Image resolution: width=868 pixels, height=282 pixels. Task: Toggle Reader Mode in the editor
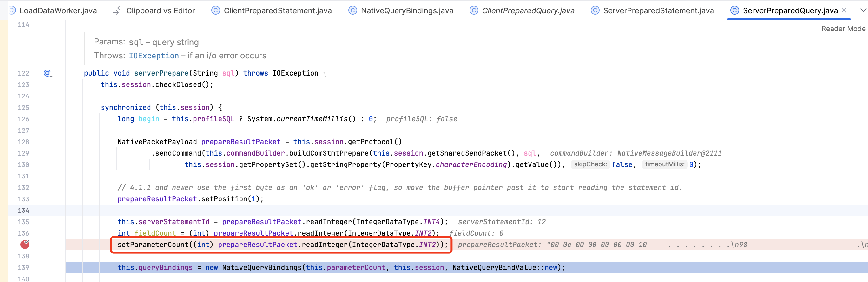[x=843, y=29]
